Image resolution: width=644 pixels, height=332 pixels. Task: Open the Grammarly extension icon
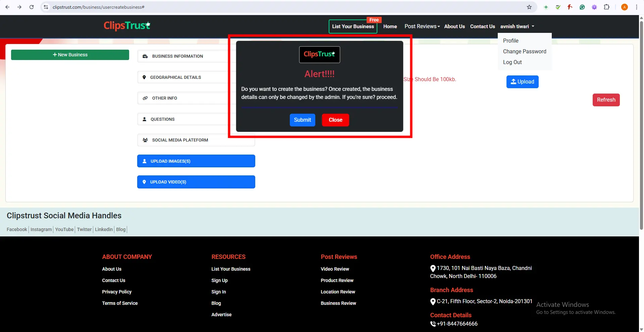[x=582, y=7]
